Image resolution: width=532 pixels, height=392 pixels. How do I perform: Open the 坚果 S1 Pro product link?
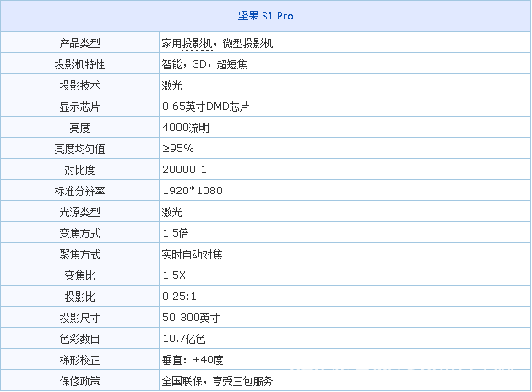tap(265, 15)
